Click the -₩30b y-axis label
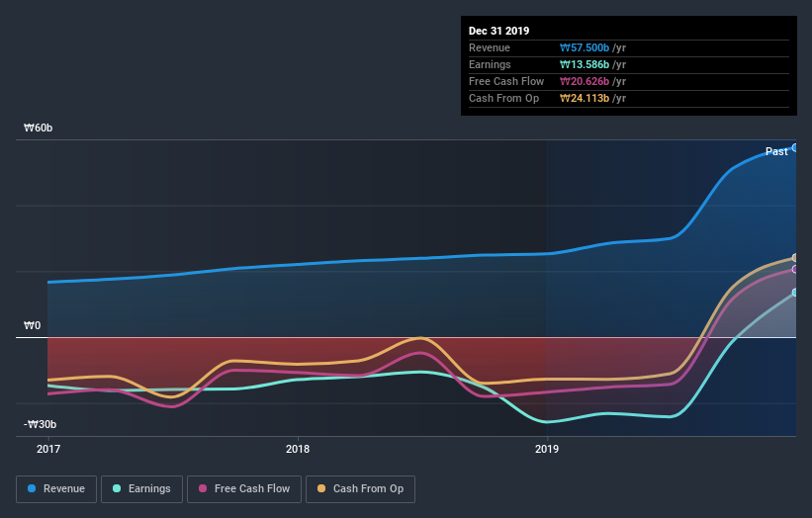The width and height of the screenshot is (812, 518). tap(40, 424)
